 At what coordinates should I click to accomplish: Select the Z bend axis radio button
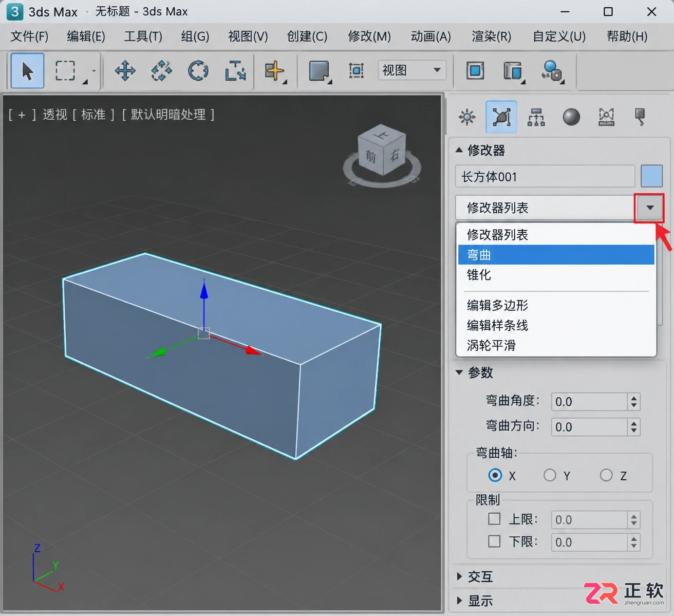tap(606, 475)
